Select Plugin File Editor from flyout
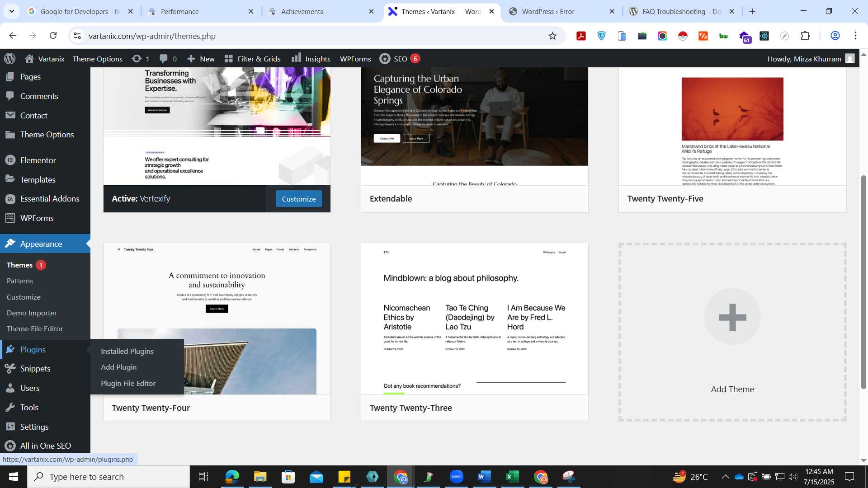 128,383
